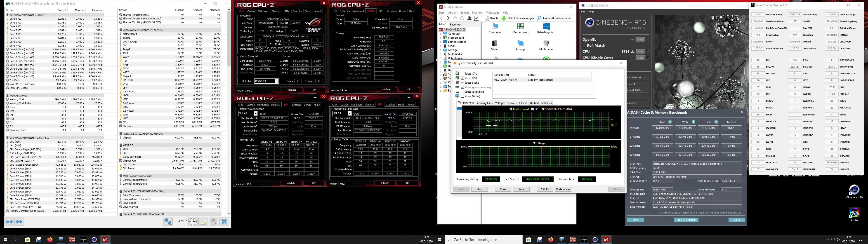The width and height of the screenshot is (868, 244).
Task: Open HWiNFO sensor settings gear icon
Action: click(x=214, y=221)
